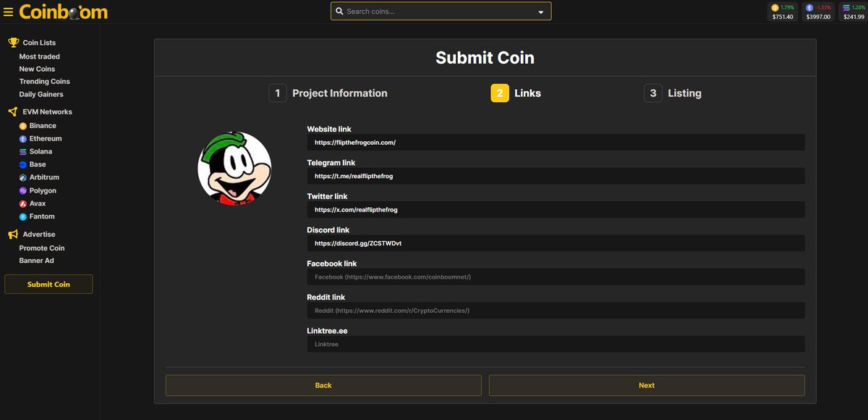
Task: Select step 2 Links
Action: click(x=516, y=93)
